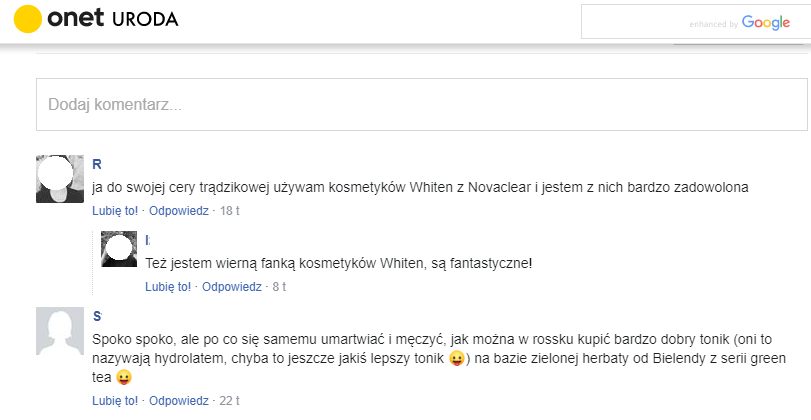Click the yellow Onet logo circle
811x420 pixels.
(29, 20)
